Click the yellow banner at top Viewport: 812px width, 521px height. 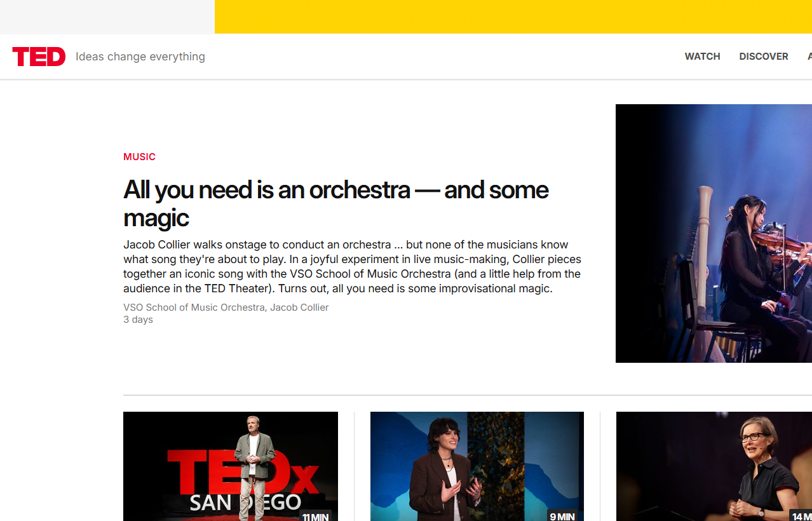[x=513, y=17]
